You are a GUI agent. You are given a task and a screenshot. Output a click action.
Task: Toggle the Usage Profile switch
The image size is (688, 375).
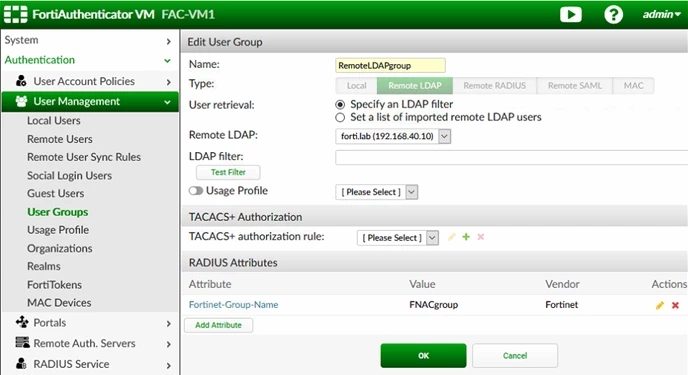pyautogui.click(x=196, y=190)
